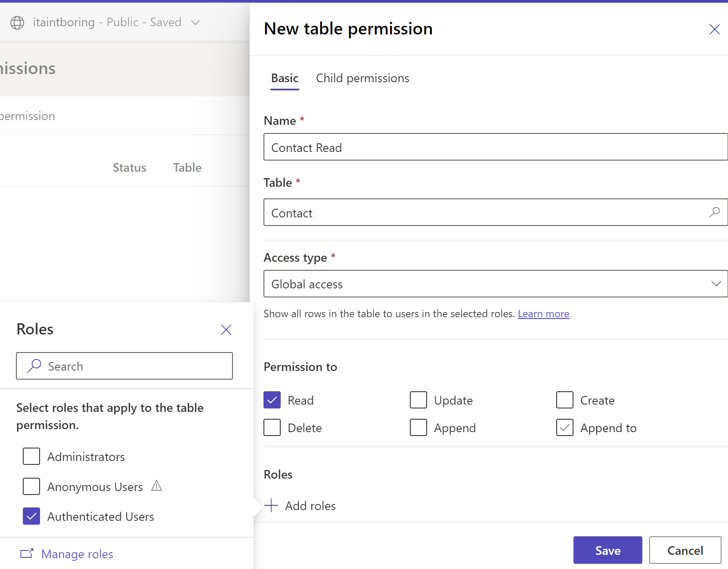Click the globe icon beside itaintboring

(17, 22)
